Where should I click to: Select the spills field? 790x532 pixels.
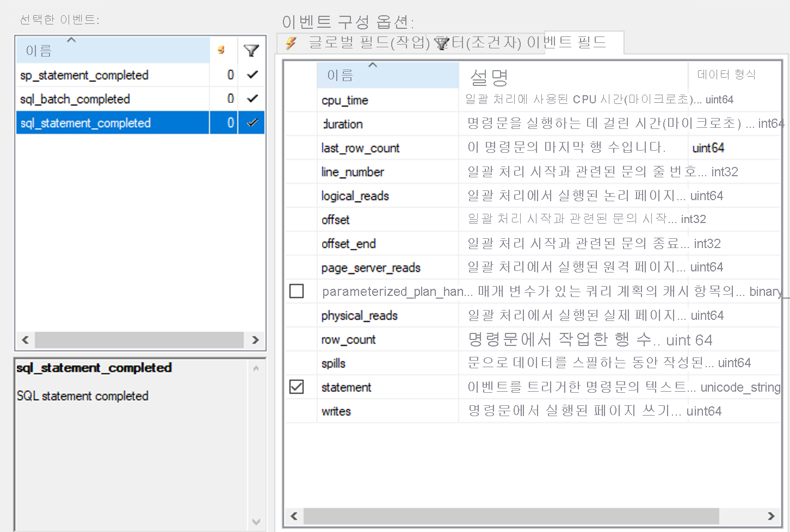click(333, 363)
